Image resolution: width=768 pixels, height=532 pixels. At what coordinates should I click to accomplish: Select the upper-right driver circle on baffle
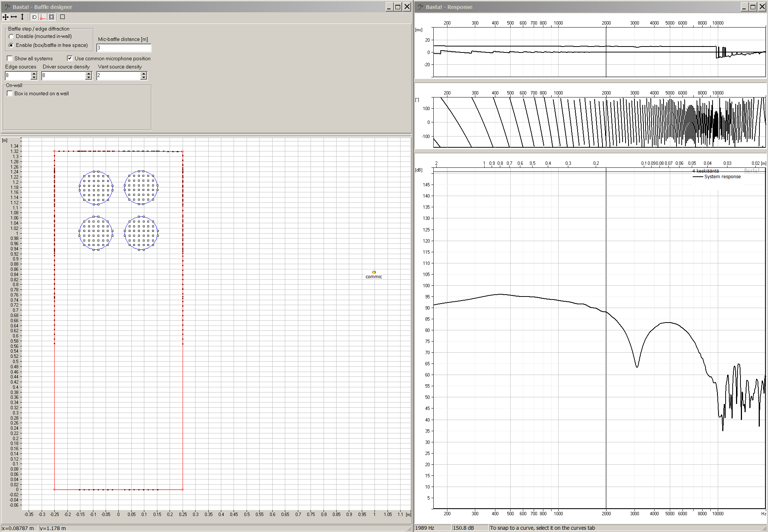click(x=141, y=188)
